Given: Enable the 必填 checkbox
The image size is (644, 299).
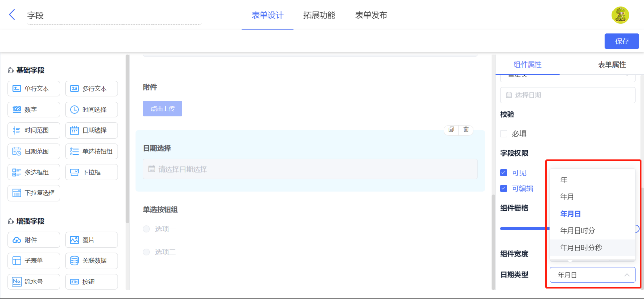Looking at the screenshot, I should click(x=504, y=134).
